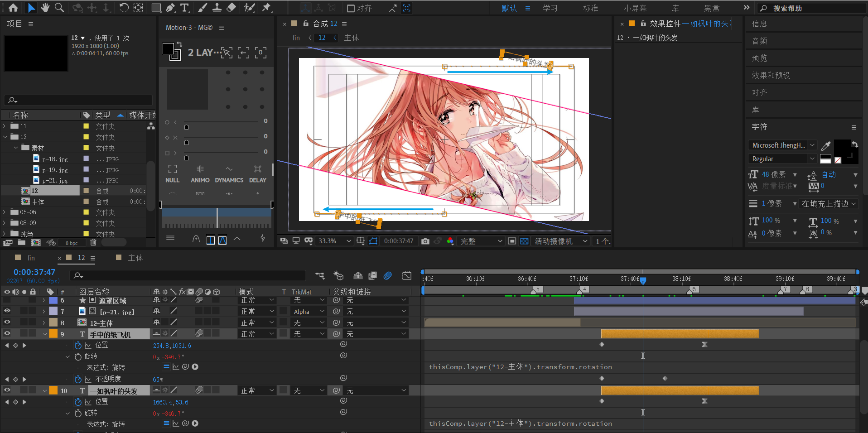This screenshot has height=433, width=868.
Task: Select the Rectangle shape tool
Action: [x=156, y=8]
